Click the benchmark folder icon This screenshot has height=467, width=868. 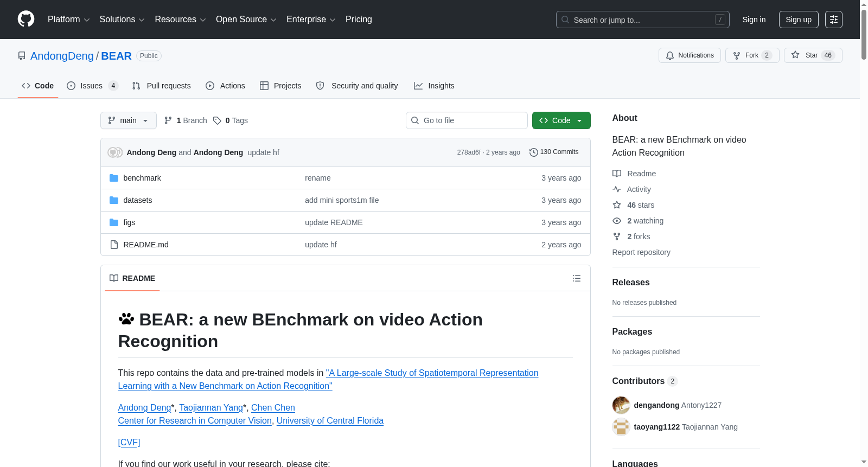(x=114, y=178)
